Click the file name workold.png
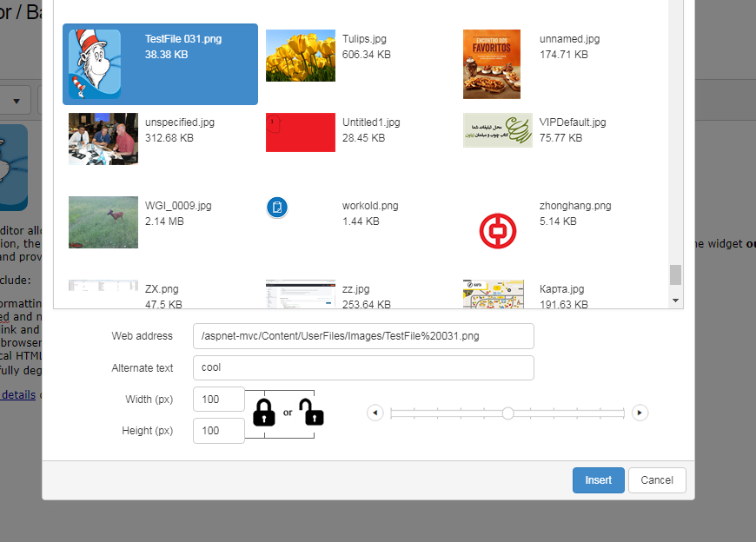The image size is (756, 542). [x=370, y=206]
